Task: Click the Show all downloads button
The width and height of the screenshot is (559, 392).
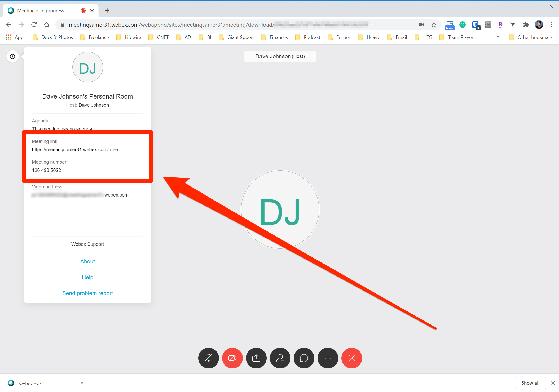Action: click(x=530, y=383)
